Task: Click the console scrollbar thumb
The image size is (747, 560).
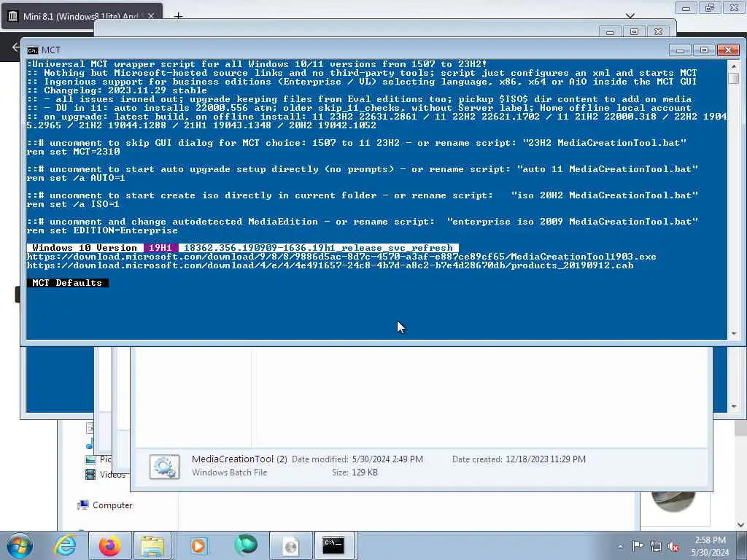Action: 734,78
